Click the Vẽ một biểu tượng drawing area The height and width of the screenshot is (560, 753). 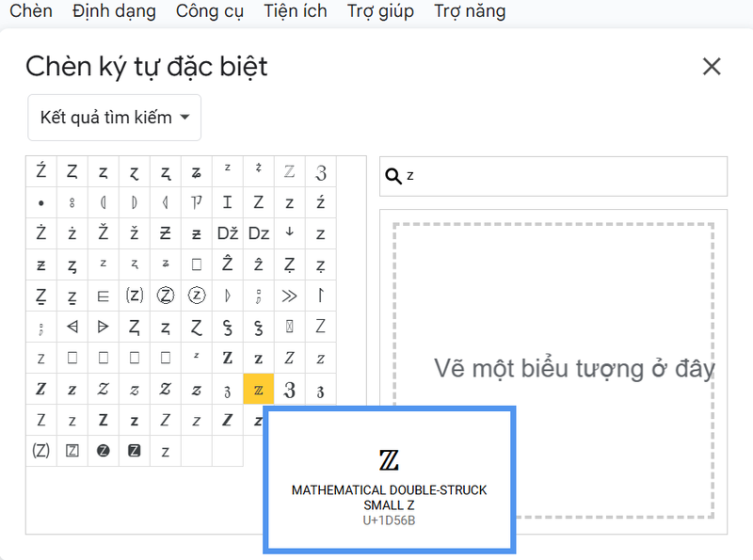pos(553,371)
